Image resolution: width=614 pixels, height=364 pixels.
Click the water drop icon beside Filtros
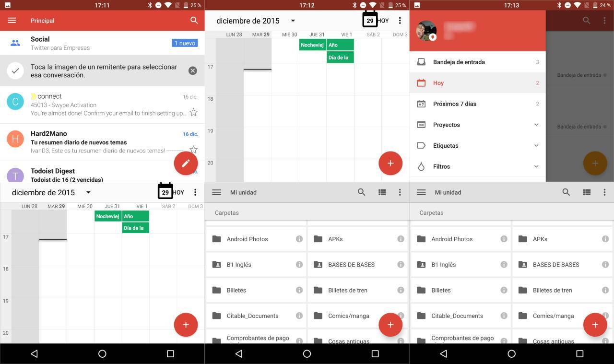pyautogui.click(x=421, y=166)
